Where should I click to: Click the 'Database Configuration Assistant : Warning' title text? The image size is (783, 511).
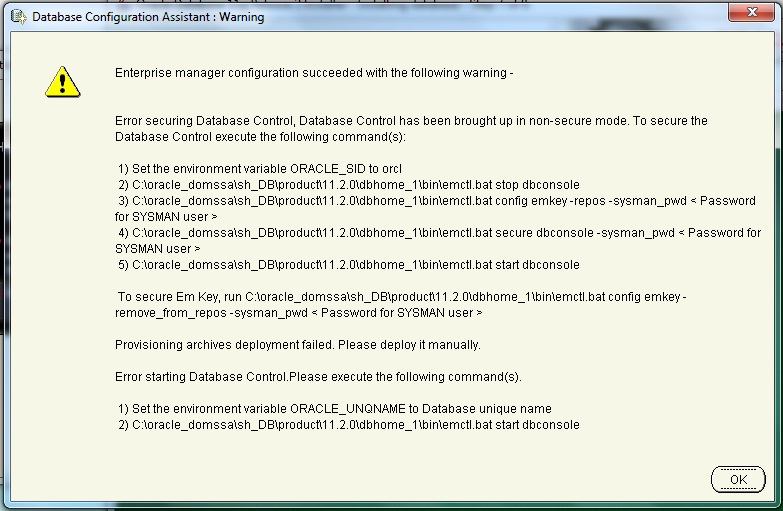[148, 17]
